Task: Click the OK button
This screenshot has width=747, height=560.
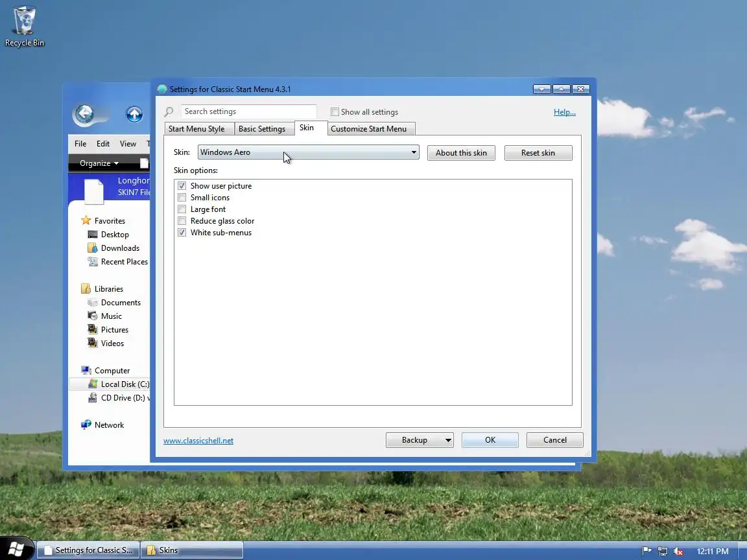Action: 490,440
